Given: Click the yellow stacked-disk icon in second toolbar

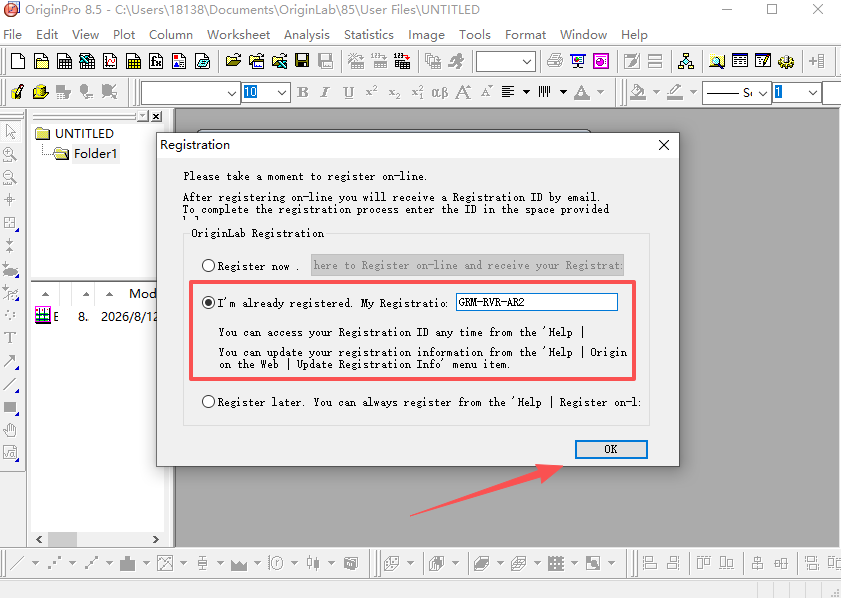Looking at the screenshot, I should click(41, 92).
